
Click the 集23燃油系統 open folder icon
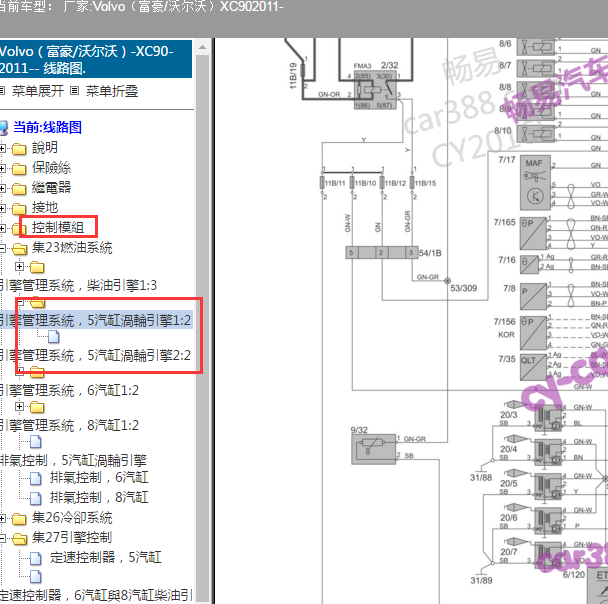(19, 249)
